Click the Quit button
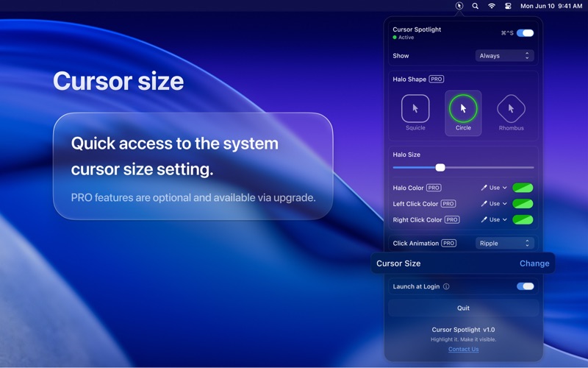The width and height of the screenshot is (588, 368). point(463,308)
